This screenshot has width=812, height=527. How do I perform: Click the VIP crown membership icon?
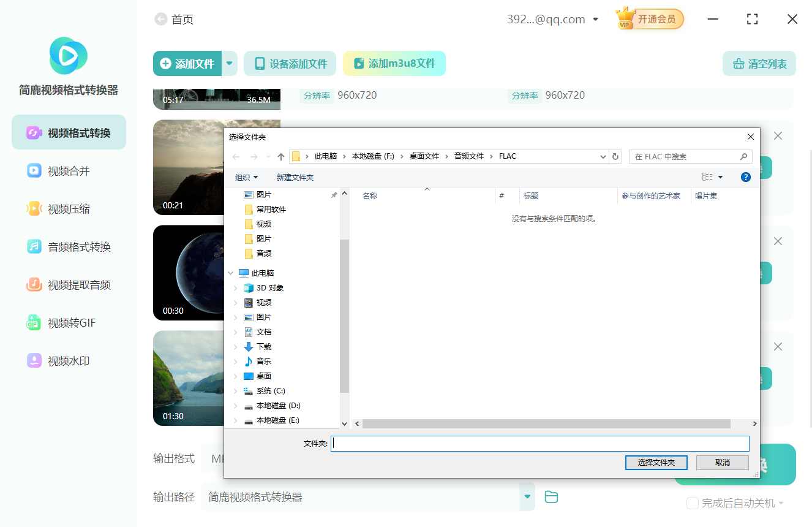(625, 19)
